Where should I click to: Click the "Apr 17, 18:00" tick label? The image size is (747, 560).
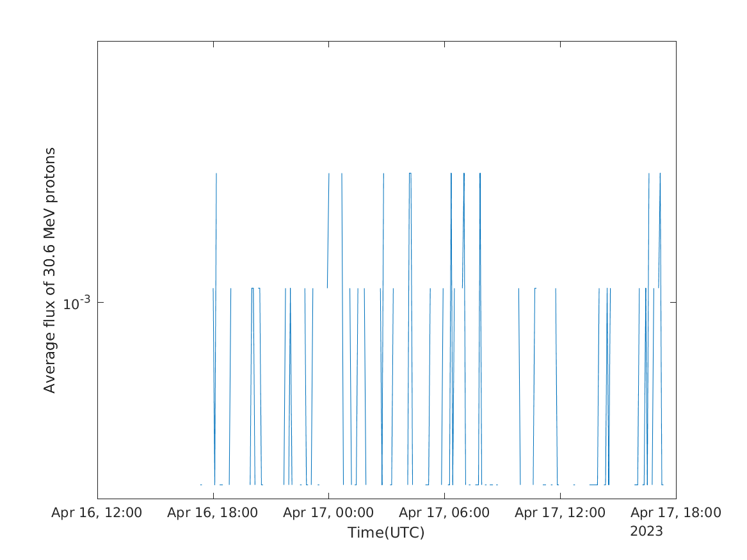(x=676, y=513)
